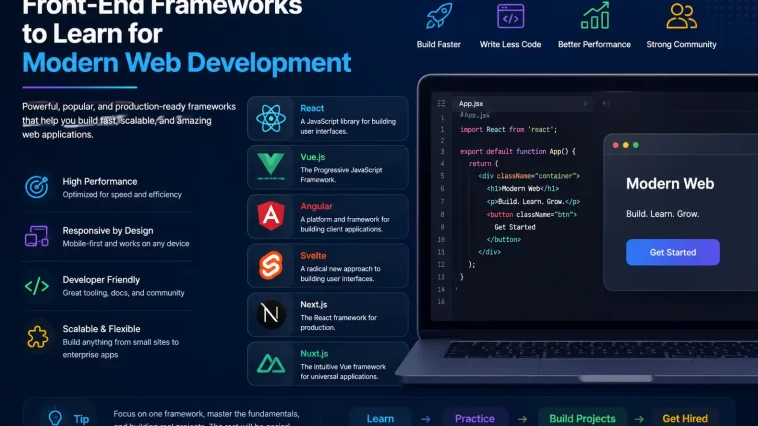758x426 pixels.
Task: Click the red window dot in preview
Action: (615, 145)
